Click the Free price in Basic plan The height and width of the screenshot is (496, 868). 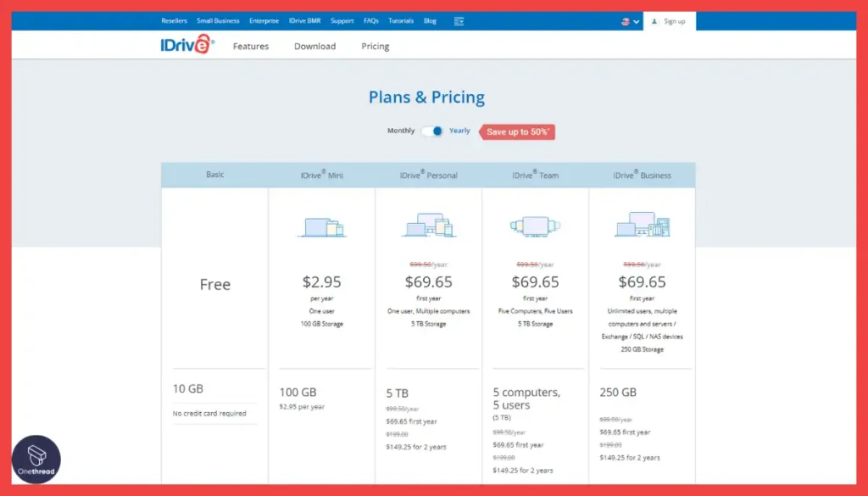[214, 284]
